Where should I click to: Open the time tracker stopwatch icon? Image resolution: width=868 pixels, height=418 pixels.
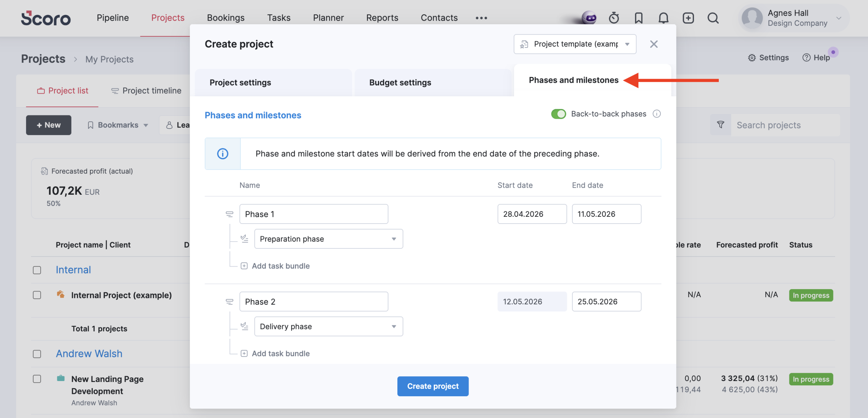click(614, 18)
